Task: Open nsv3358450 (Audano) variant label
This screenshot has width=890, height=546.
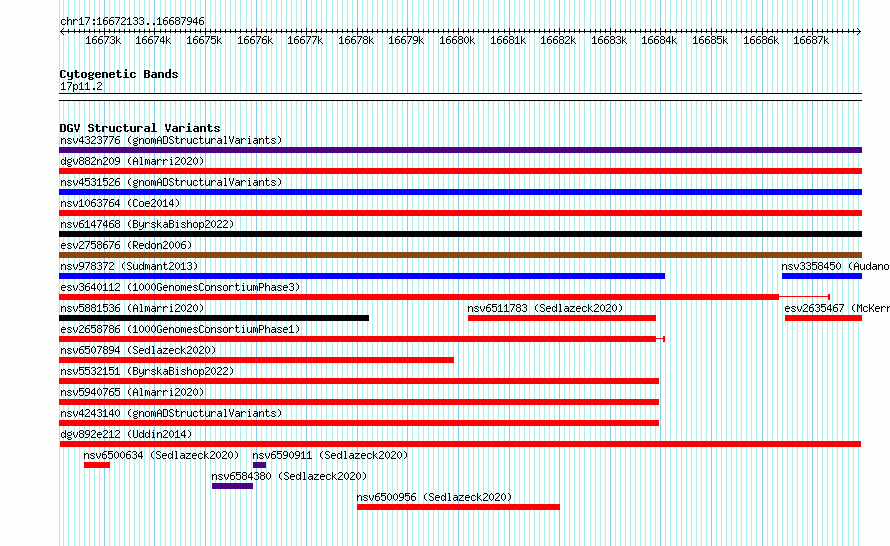Action: click(x=835, y=266)
